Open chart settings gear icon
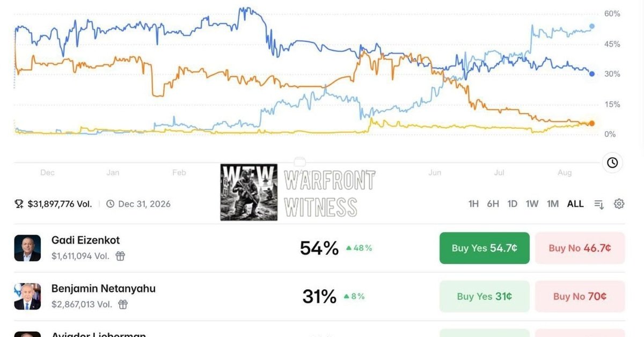The height and width of the screenshot is (337, 644). point(619,204)
